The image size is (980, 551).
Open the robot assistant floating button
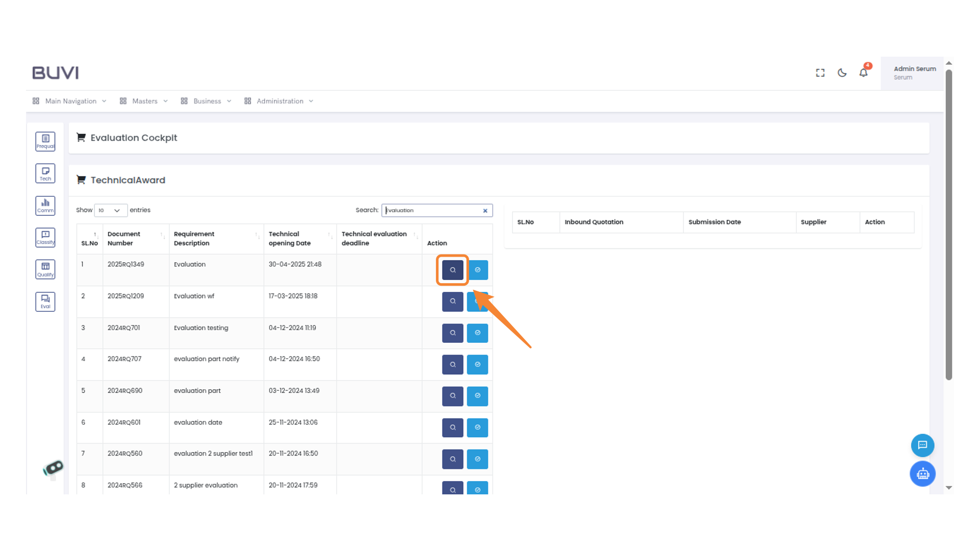922,474
